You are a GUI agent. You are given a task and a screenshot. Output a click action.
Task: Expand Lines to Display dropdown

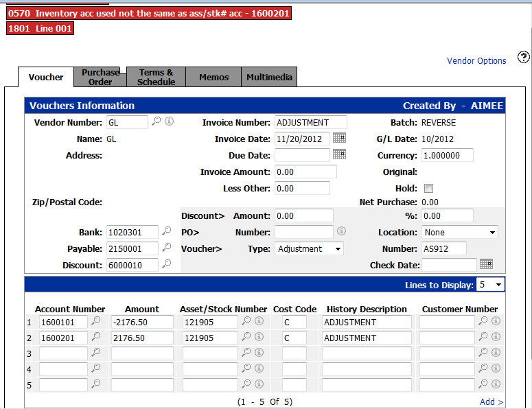click(x=490, y=284)
